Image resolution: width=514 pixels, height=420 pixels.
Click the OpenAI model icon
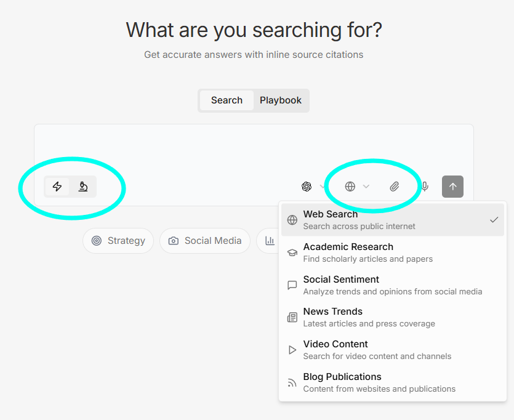pos(307,187)
